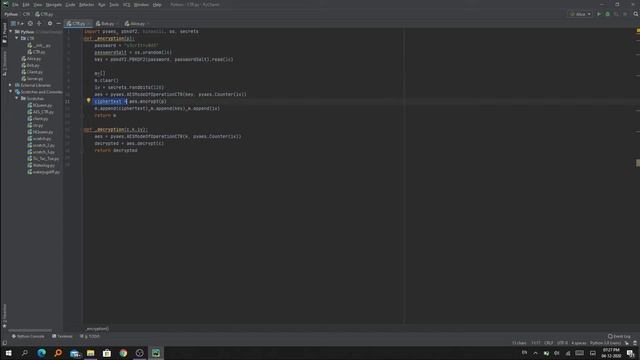Open the Tools menu
This screenshot has height=360, width=640.
pos(114,4)
